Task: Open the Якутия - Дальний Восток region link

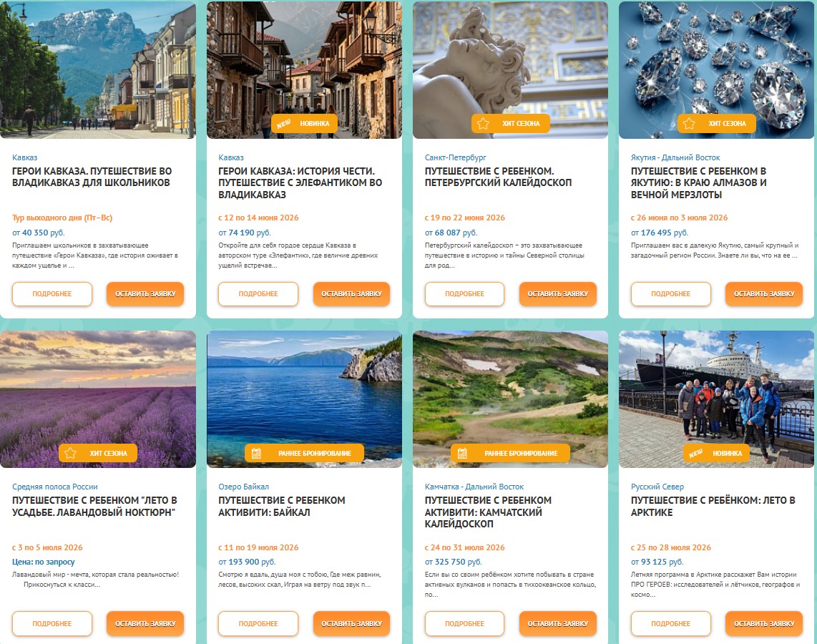Action: click(x=675, y=157)
